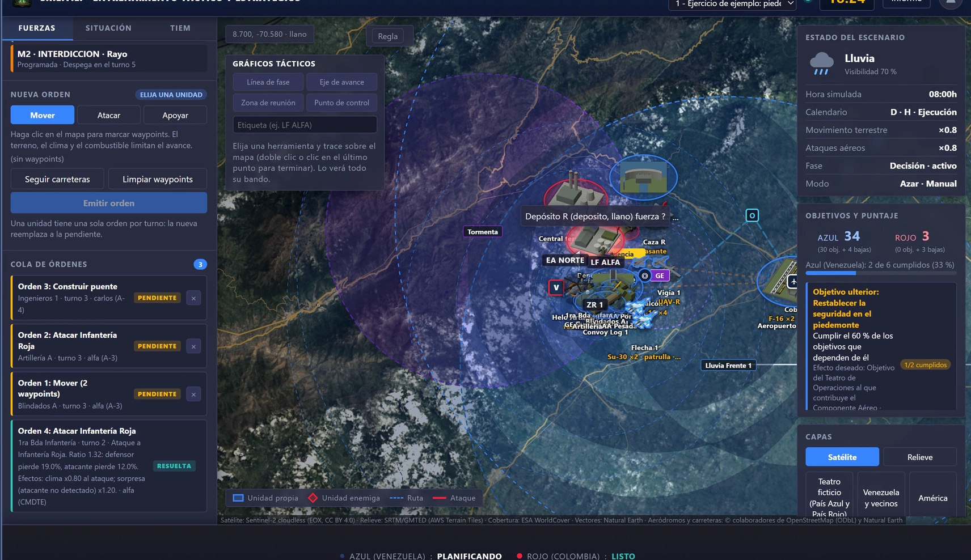Open the user profile avatar
This screenshot has width=971, height=560.
[x=951, y=3]
